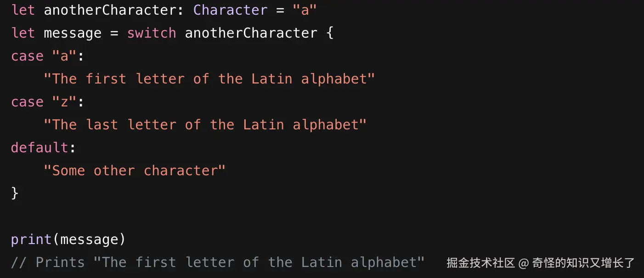Open the 掘金技术社区 watermark text
Image resolution: width=644 pixels, height=278 pixels.
[480, 263]
